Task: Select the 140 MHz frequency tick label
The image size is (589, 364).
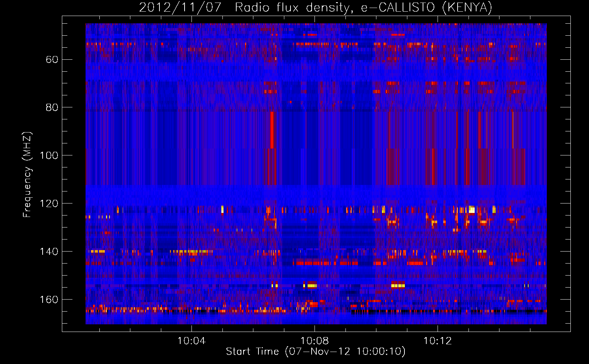Action: pyautogui.click(x=49, y=252)
